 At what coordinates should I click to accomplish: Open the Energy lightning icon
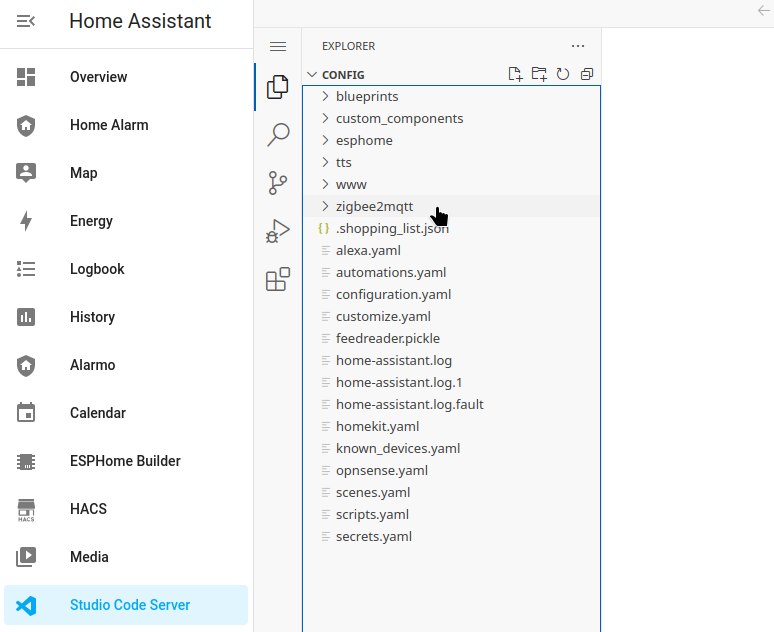26,221
